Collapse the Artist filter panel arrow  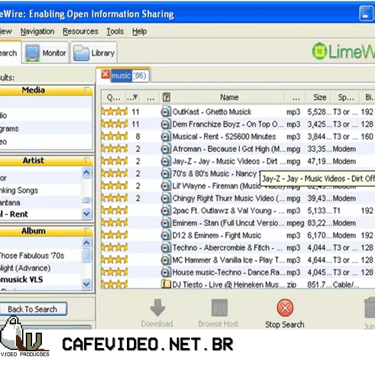coord(87,161)
